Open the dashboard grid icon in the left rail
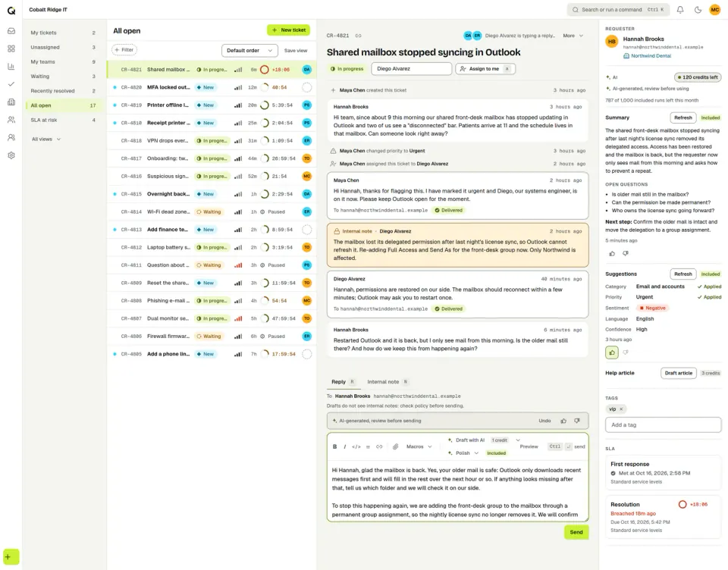 point(11,49)
